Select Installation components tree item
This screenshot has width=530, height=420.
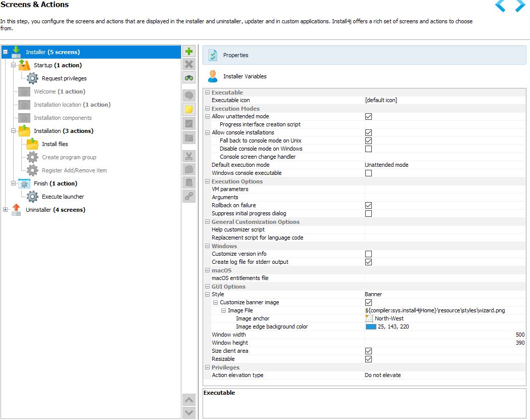coord(63,118)
